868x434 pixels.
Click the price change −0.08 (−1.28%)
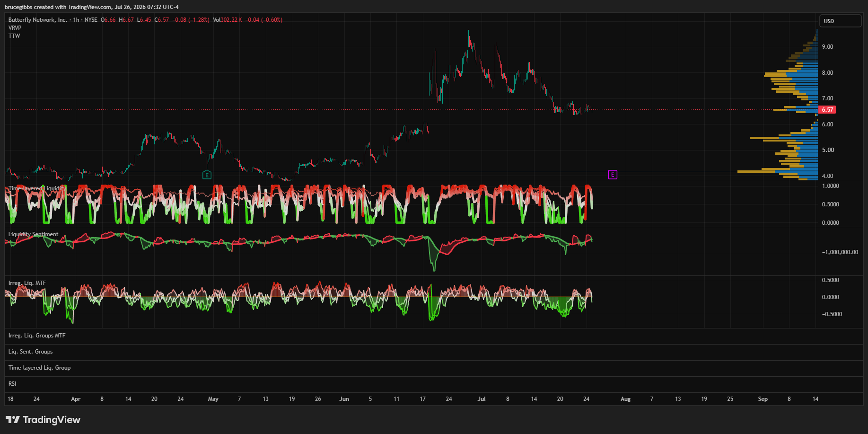pyautogui.click(x=191, y=20)
